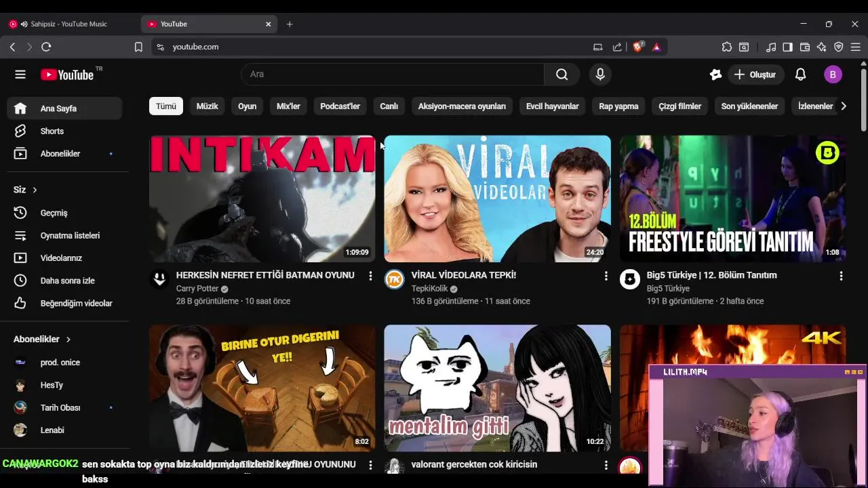Click the share icon in address bar
This screenshot has width=868, height=488.
[x=617, y=47]
